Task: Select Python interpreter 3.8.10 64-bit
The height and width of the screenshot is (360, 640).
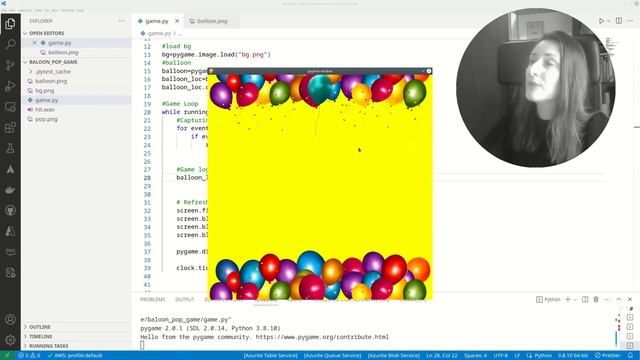Action: pos(573,356)
